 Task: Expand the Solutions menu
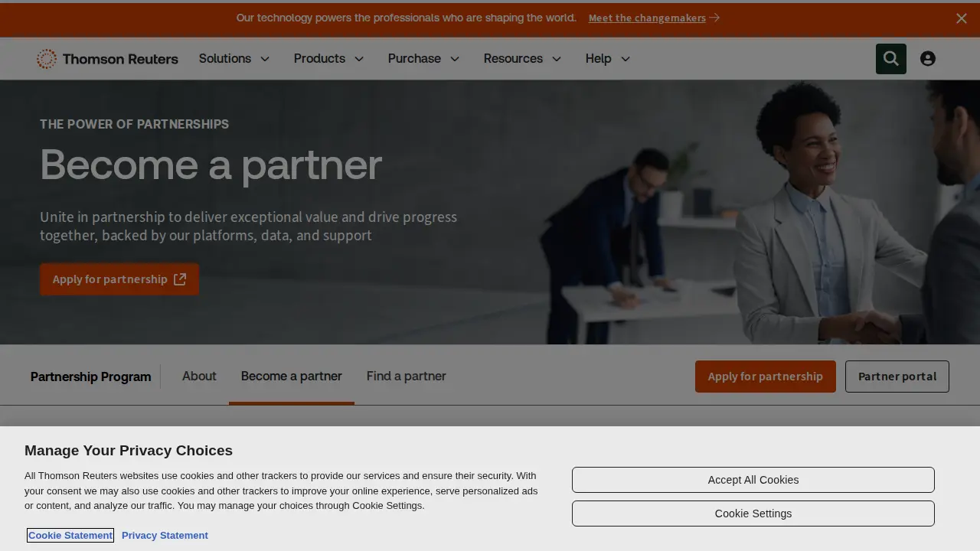tap(234, 59)
